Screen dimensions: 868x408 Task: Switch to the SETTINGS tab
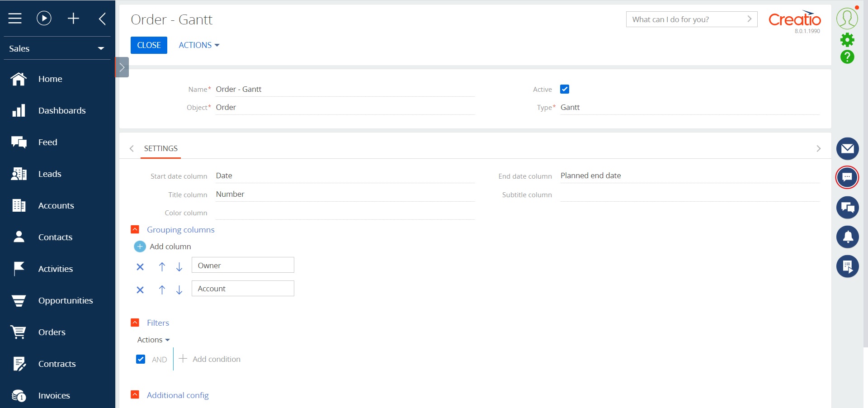click(160, 148)
